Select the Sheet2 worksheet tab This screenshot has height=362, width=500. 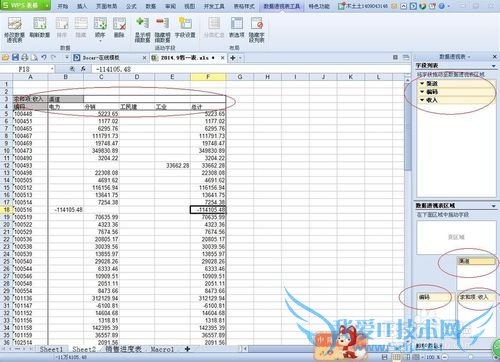84,349
